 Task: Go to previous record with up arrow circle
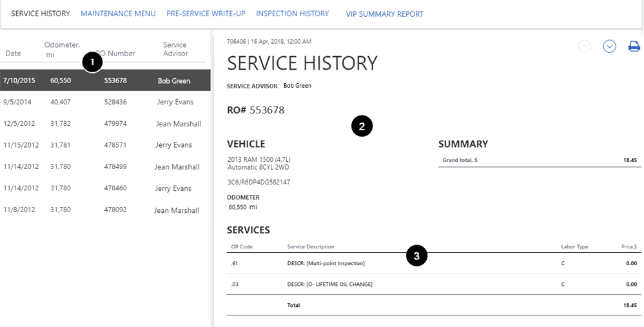pyautogui.click(x=584, y=46)
